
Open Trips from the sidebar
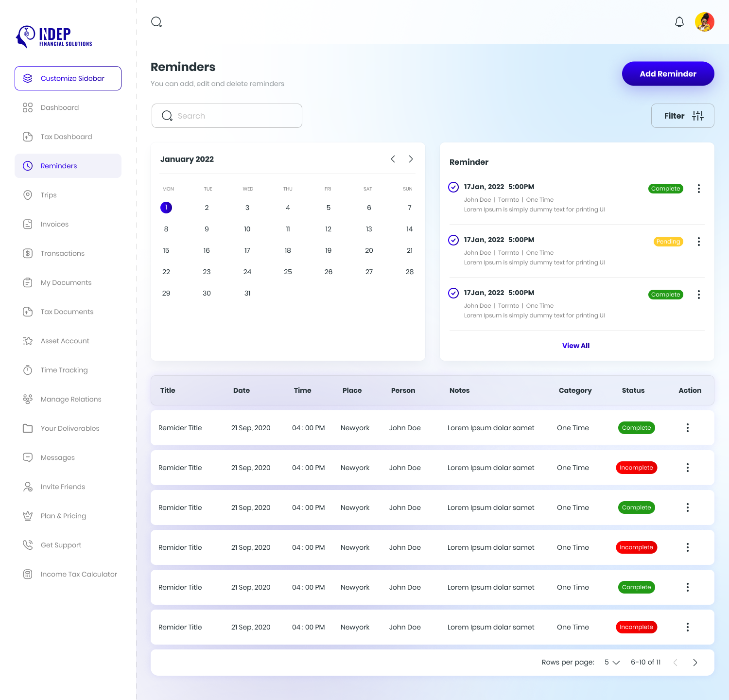50,195
